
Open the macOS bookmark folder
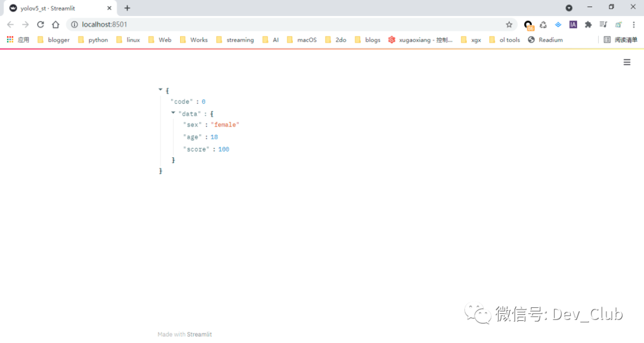pyautogui.click(x=302, y=40)
